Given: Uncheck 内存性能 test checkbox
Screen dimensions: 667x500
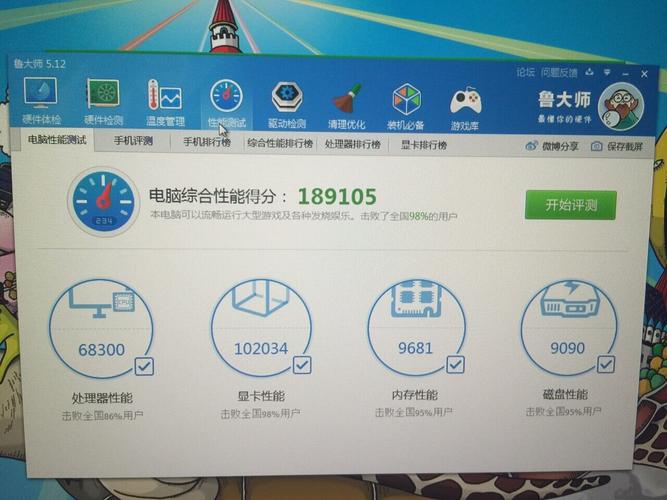Looking at the screenshot, I should point(455,365).
